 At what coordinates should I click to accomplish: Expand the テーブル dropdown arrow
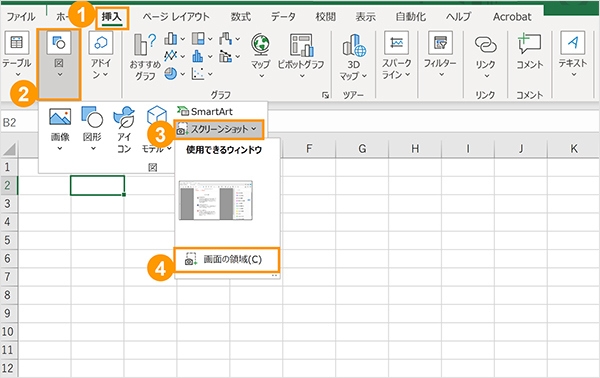[17, 74]
